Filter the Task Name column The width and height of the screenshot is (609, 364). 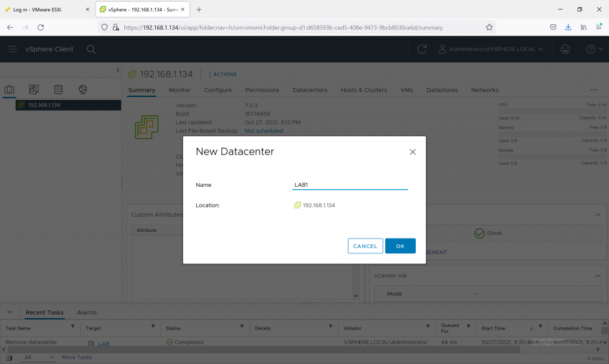(x=73, y=327)
